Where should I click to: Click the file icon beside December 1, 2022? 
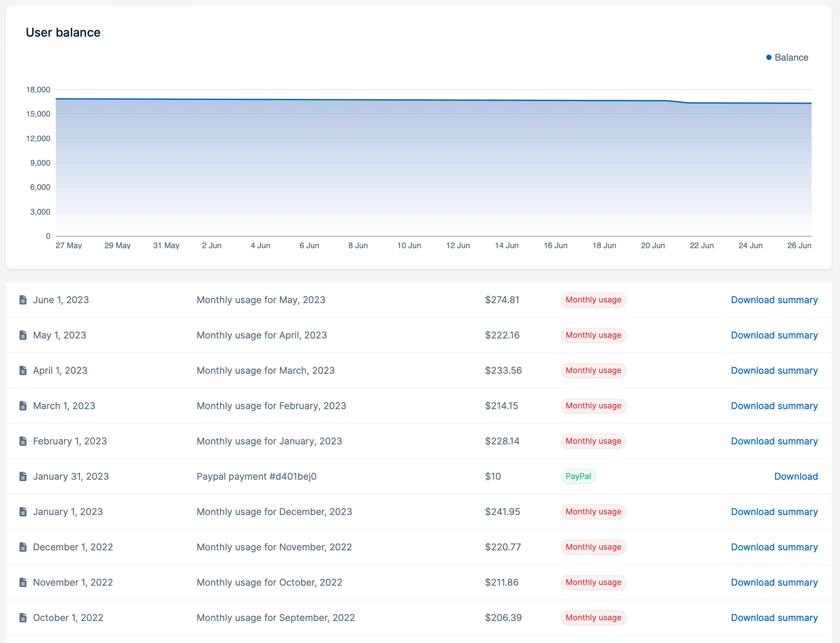(23, 547)
